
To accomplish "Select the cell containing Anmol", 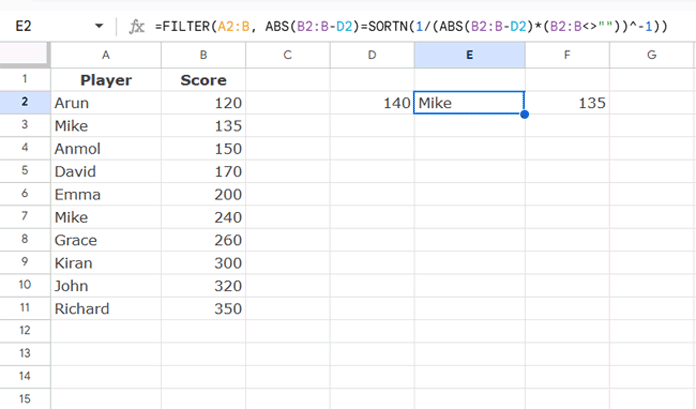I will point(106,149).
